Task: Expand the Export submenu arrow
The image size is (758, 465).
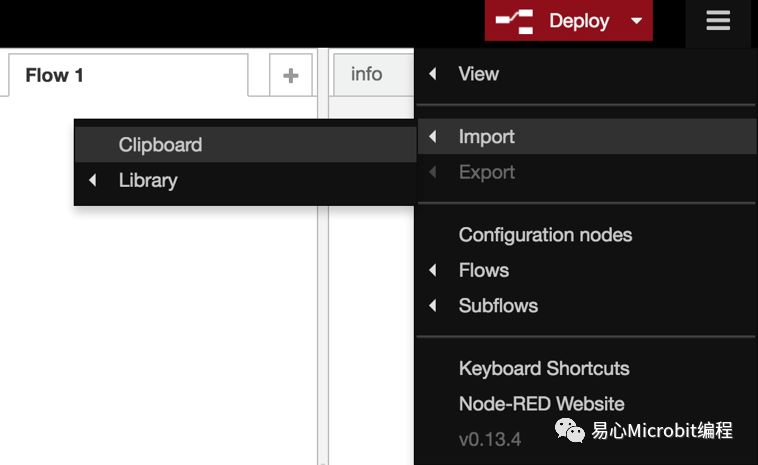Action: (x=433, y=172)
